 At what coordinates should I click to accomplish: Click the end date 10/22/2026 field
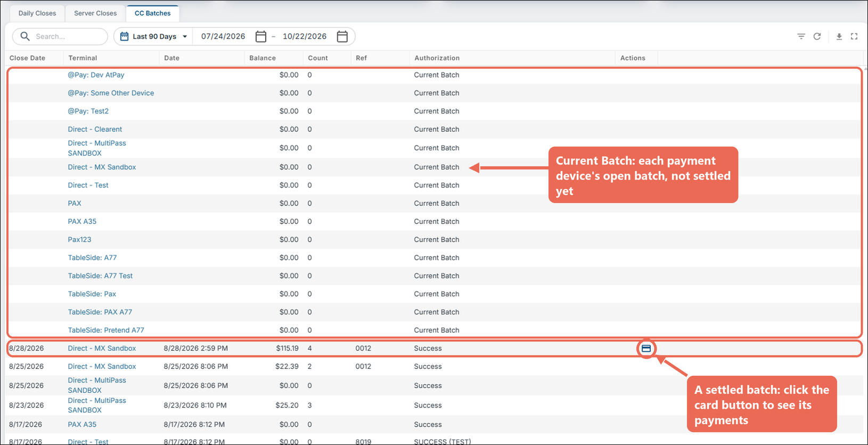pos(305,36)
